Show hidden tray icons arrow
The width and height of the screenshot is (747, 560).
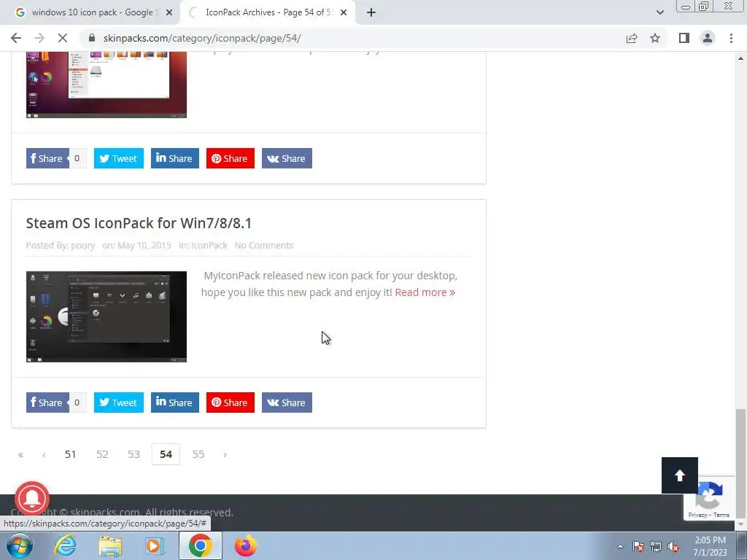pyautogui.click(x=620, y=546)
